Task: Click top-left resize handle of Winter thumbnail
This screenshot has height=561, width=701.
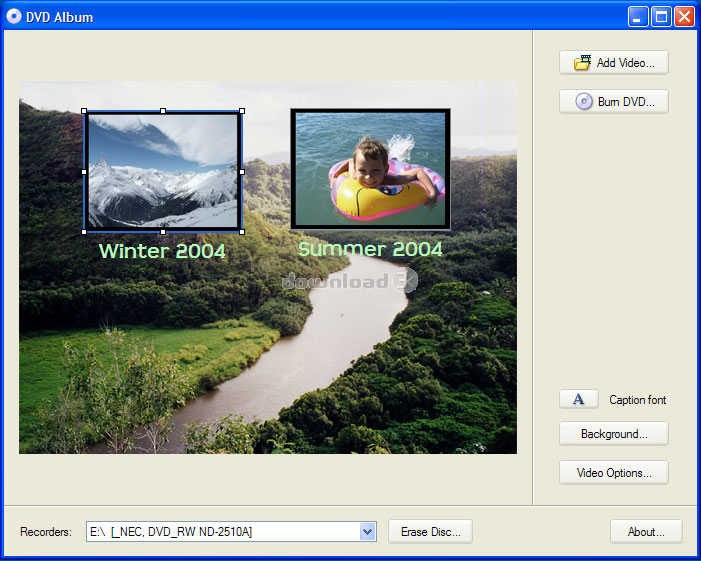Action: click(x=85, y=112)
